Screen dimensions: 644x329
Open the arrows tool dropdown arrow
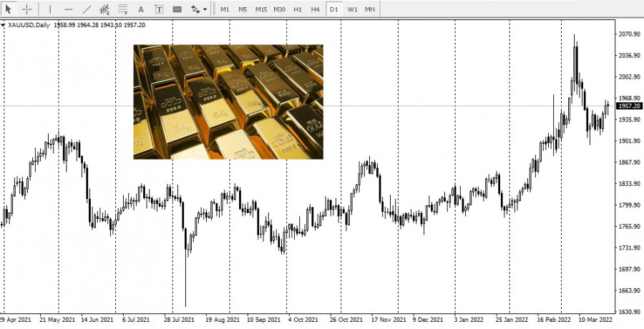[x=205, y=9]
